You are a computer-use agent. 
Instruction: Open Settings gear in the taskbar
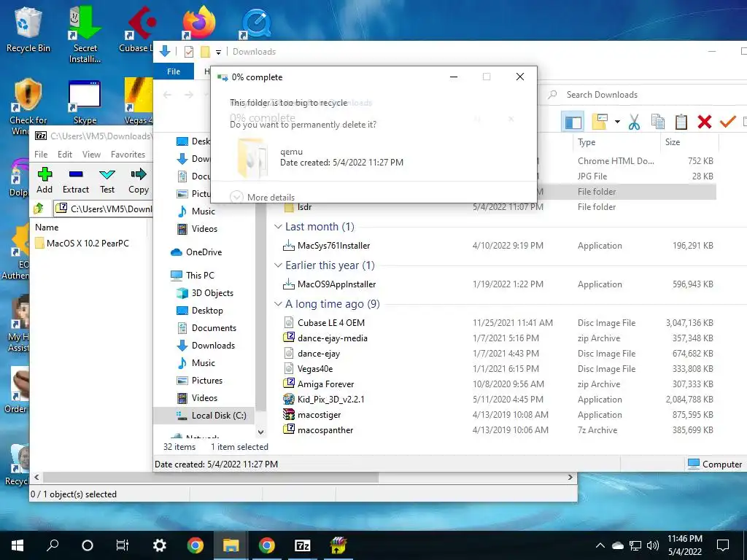coord(159,545)
